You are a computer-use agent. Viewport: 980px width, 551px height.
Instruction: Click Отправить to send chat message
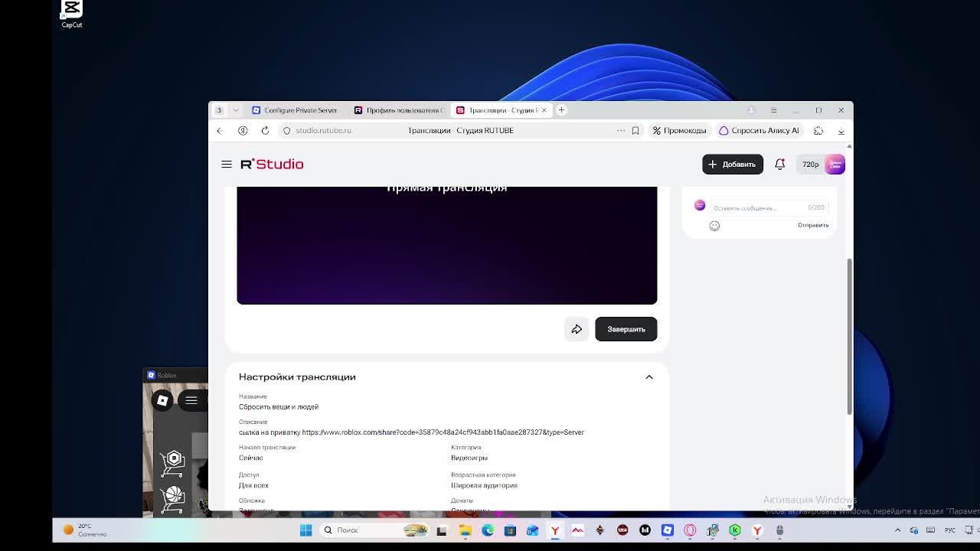point(813,226)
